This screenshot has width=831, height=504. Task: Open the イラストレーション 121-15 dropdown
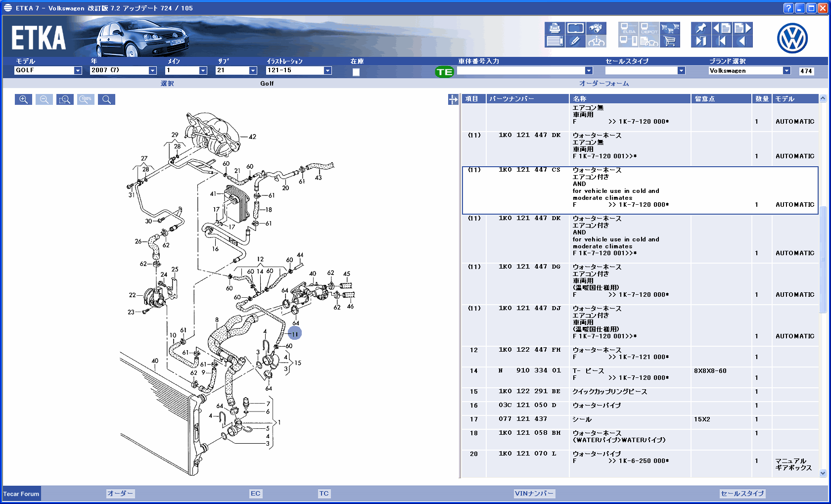[327, 71]
